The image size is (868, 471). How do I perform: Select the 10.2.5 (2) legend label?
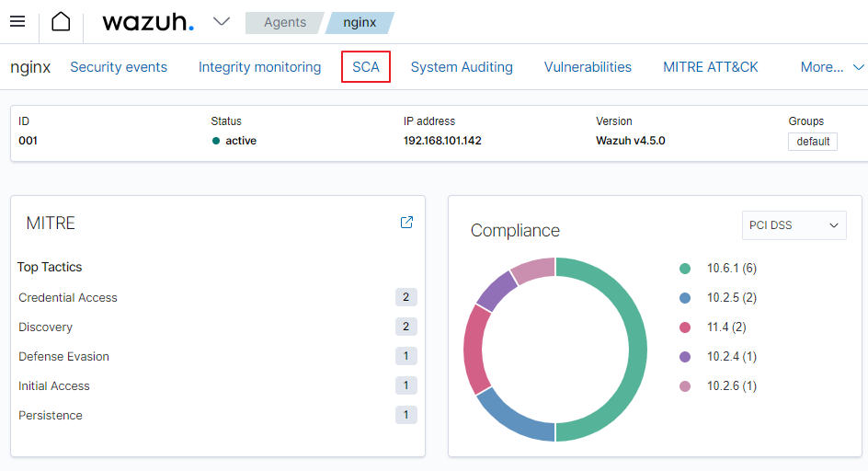(x=731, y=297)
